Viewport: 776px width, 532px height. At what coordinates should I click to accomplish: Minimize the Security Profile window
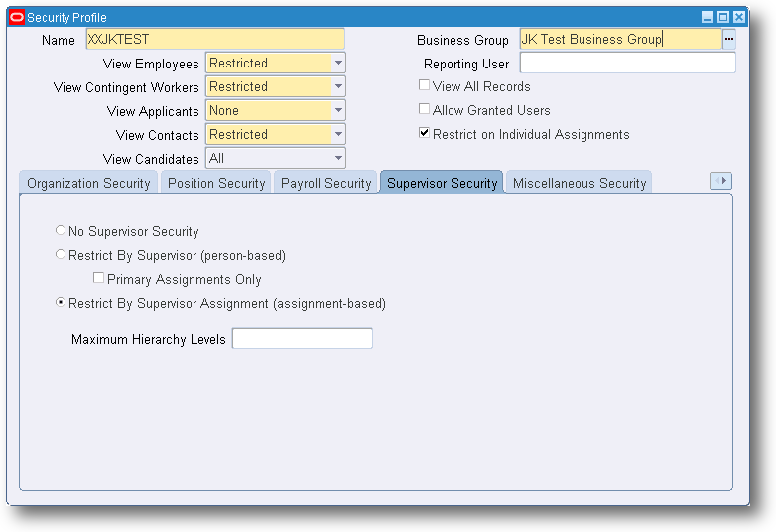click(708, 17)
